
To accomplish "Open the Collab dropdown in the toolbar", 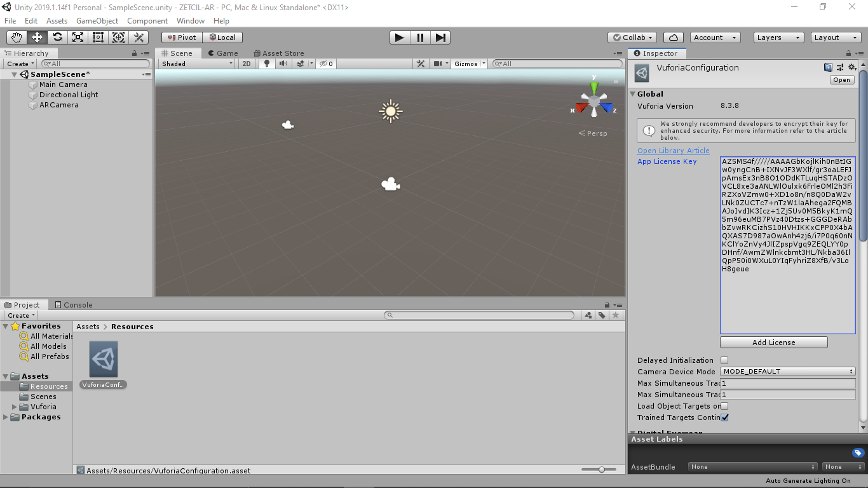I will 632,37.
